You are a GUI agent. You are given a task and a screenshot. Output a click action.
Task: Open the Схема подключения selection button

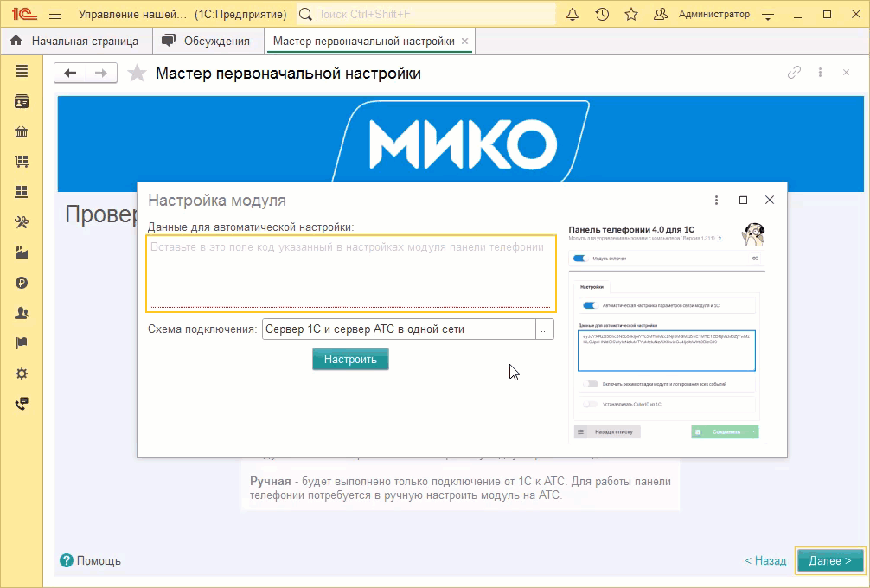point(545,329)
